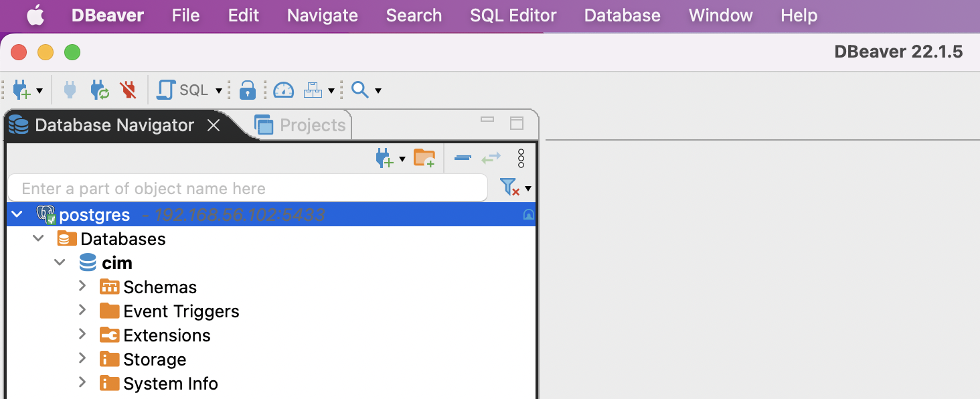Open the Database menu
Image resolution: width=980 pixels, height=399 pixels.
point(623,15)
